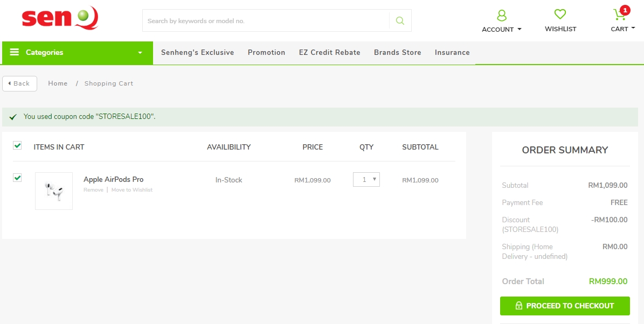Click the Senheng logo
The image size is (644, 324).
(x=60, y=18)
